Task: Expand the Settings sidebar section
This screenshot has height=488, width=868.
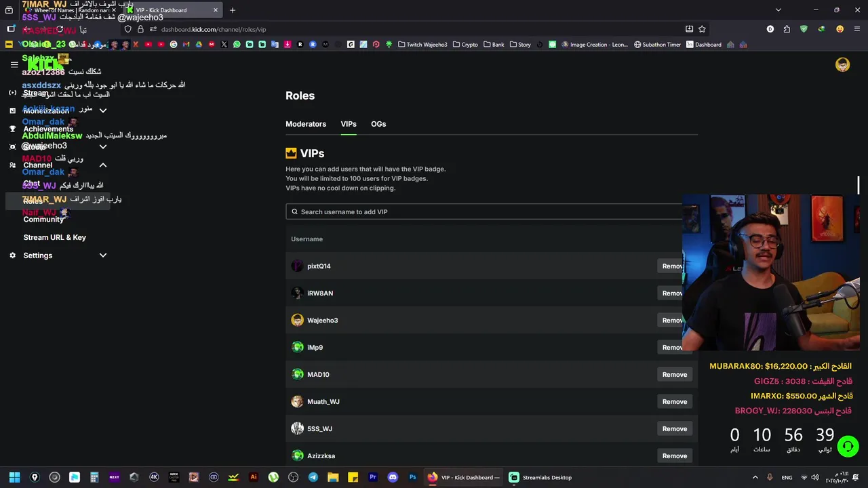Action: tap(103, 256)
